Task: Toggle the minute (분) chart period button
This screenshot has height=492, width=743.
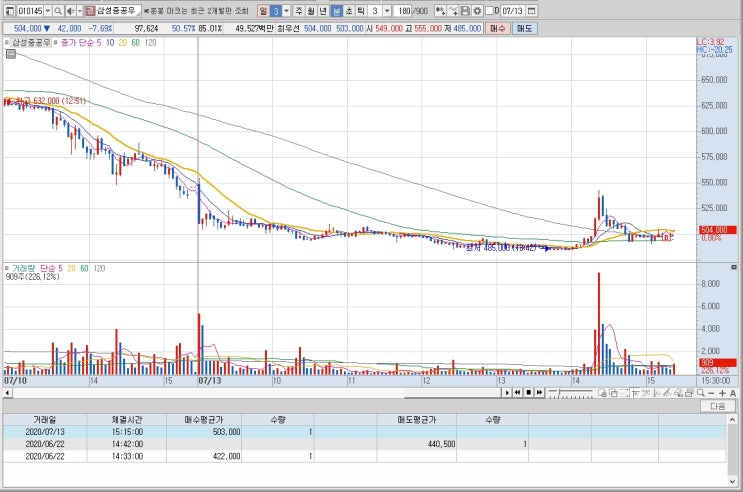Action: (336, 10)
